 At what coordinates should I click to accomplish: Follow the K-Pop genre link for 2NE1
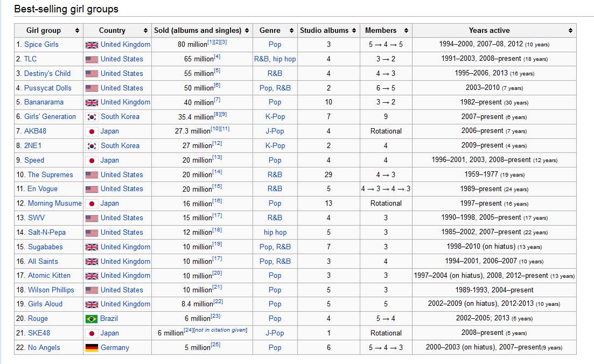275,145
